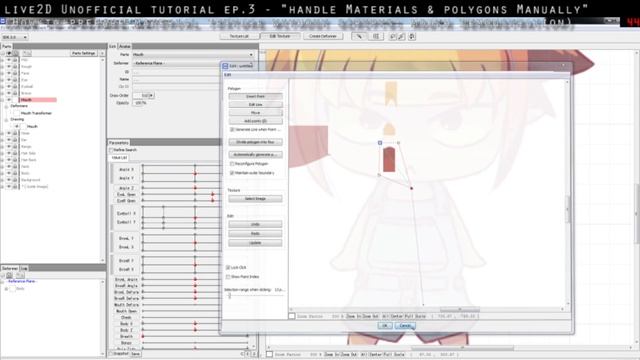Image resolution: width=640 pixels, height=360 pixels.
Task: Click Redo in the Edit dialog
Action: (x=255, y=233)
